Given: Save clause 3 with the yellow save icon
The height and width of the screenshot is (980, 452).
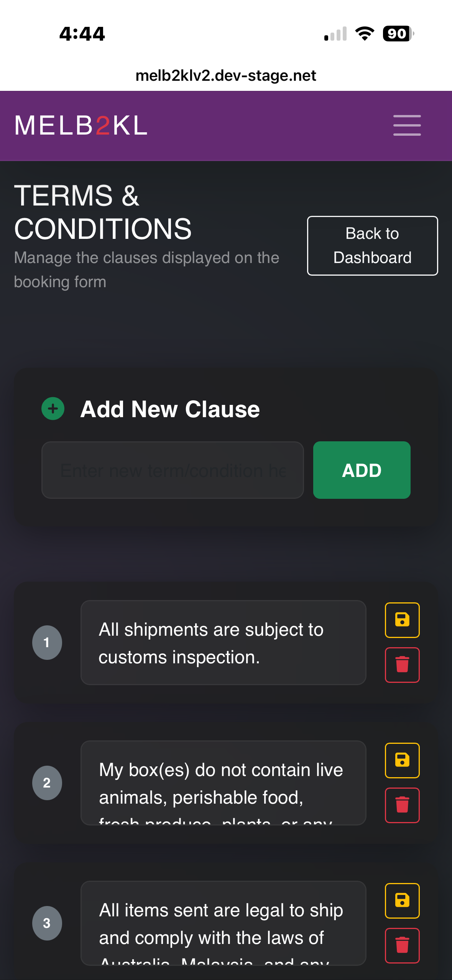Looking at the screenshot, I should (x=402, y=901).
